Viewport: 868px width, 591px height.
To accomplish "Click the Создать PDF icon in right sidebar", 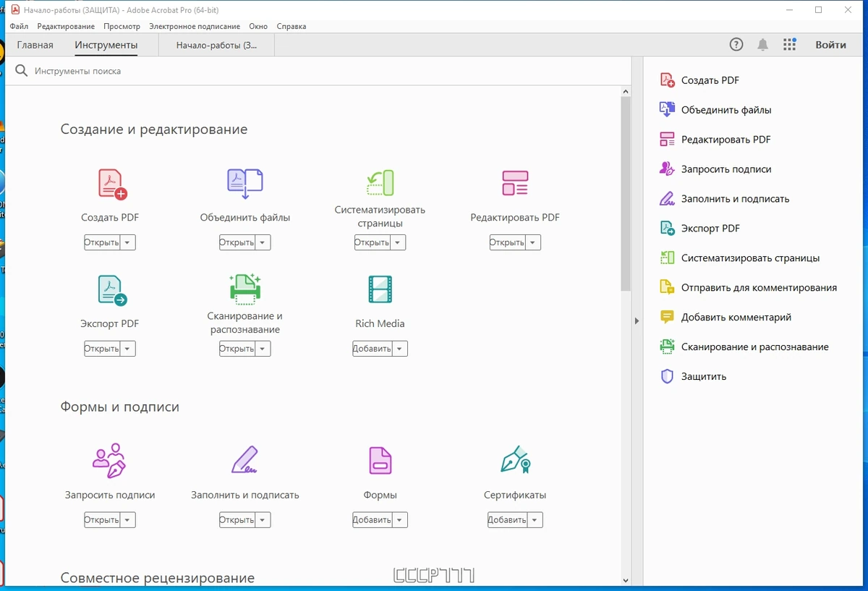I will 667,80.
